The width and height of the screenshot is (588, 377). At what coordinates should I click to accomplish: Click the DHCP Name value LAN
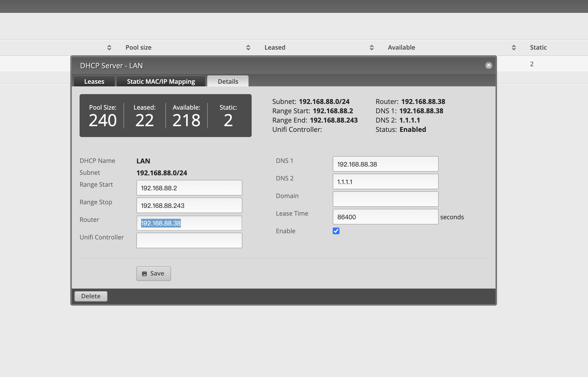coord(143,161)
